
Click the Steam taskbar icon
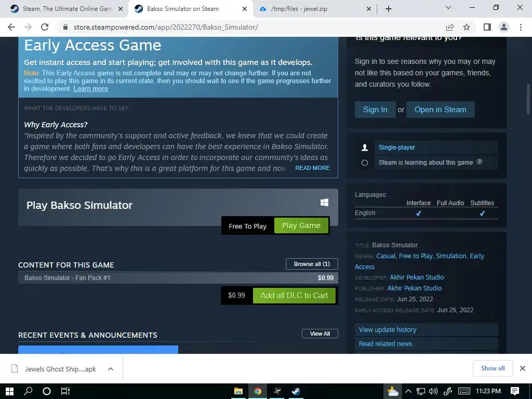296,391
